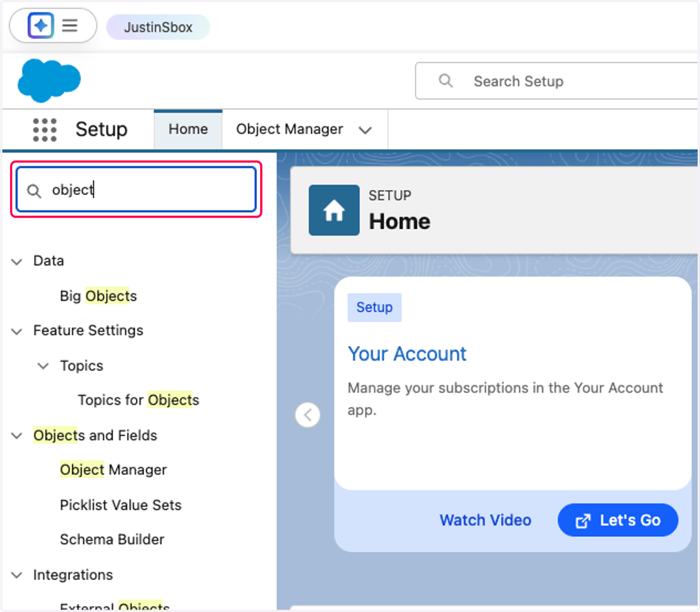The height and width of the screenshot is (612, 700).
Task: Open the App Launcher dots grid
Action: 45,130
